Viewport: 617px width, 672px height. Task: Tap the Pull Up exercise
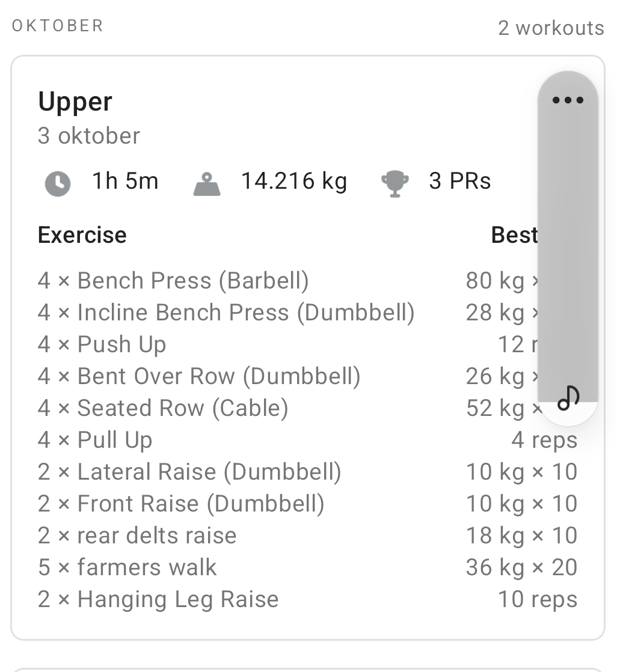(95, 440)
